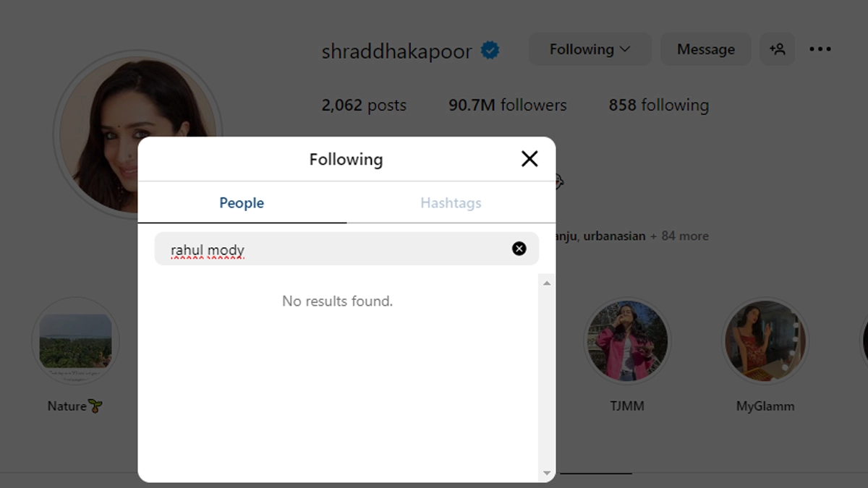Screen dimensions: 868x488
Task: Open the TJMM story highlight
Action: tap(627, 341)
